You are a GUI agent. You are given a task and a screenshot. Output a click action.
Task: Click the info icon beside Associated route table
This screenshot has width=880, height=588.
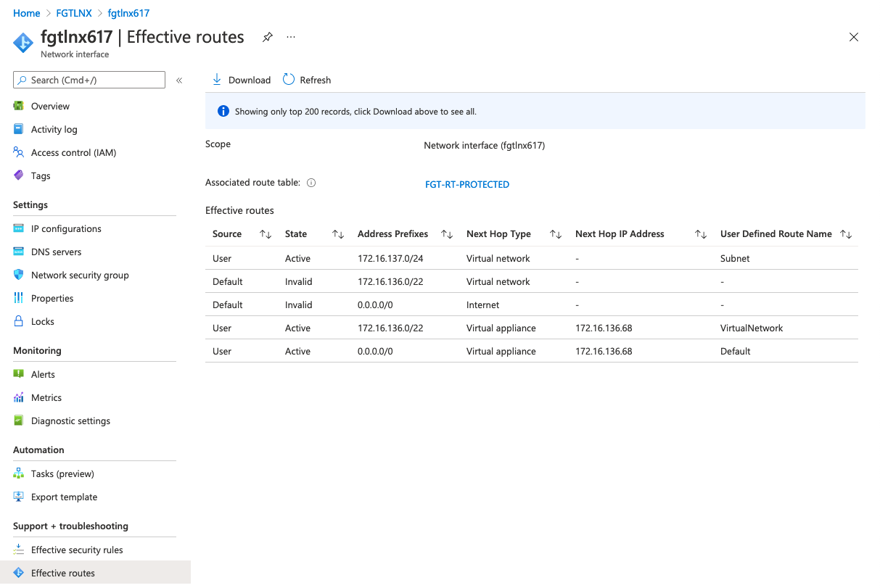click(311, 183)
